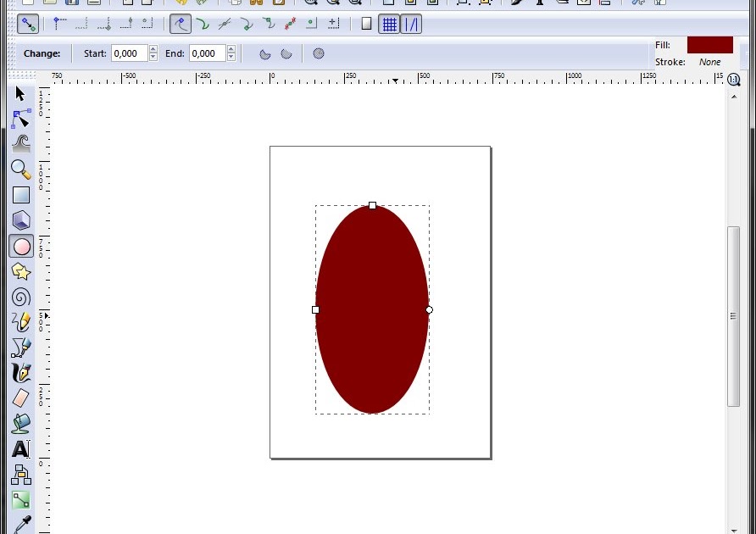
Task: Click the dark red Fill color swatch
Action: point(709,45)
